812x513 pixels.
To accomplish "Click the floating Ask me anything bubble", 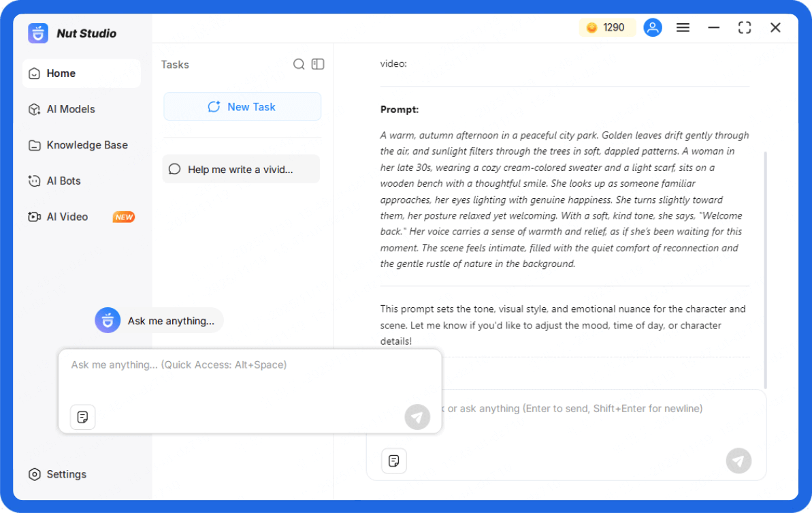I will 159,320.
